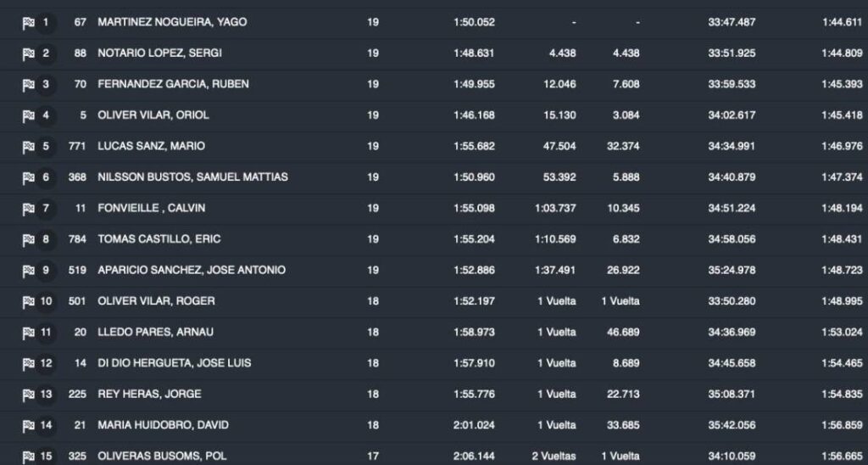Click the finish flag icon on row 4

[x=28, y=115]
